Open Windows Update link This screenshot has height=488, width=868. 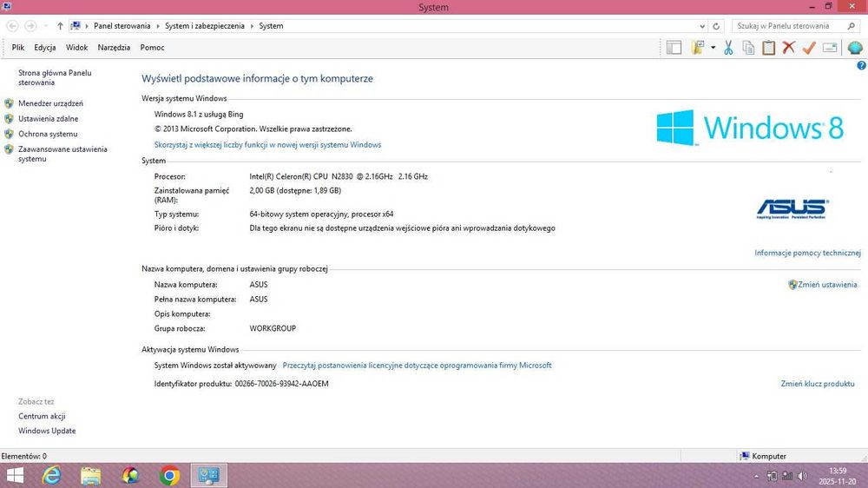coord(47,431)
